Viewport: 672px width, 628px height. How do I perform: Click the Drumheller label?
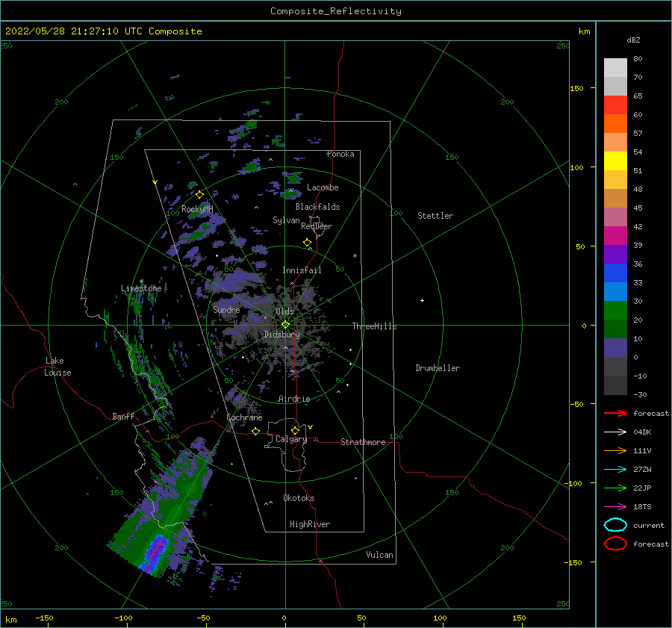coord(438,368)
